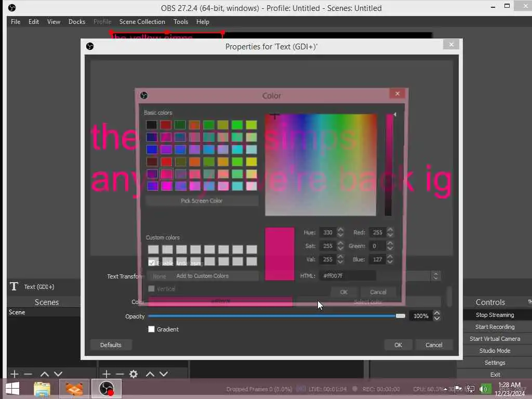Image resolution: width=532 pixels, height=399 pixels.
Task: Click Add to Custom Colors button
Action: tap(202, 276)
